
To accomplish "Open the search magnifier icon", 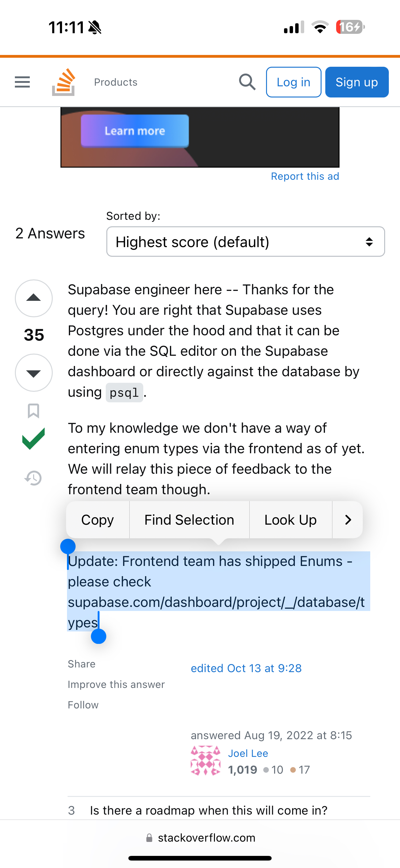I will pyautogui.click(x=247, y=82).
